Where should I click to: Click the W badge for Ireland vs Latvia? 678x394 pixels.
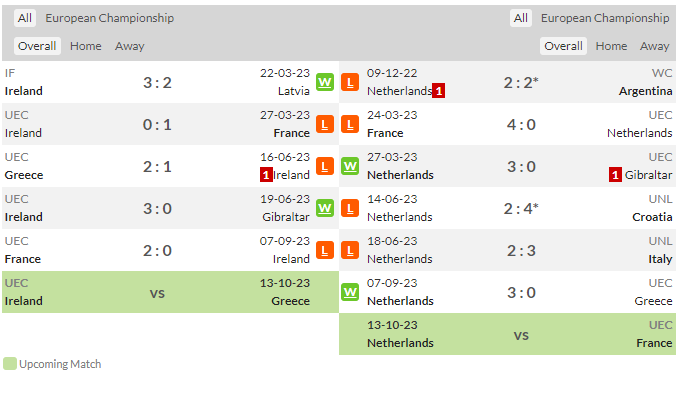click(x=325, y=82)
